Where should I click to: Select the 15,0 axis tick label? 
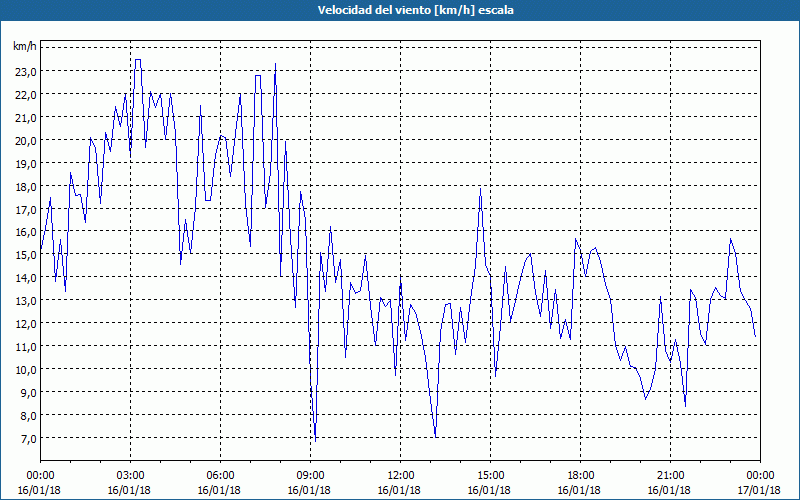pyautogui.click(x=26, y=255)
